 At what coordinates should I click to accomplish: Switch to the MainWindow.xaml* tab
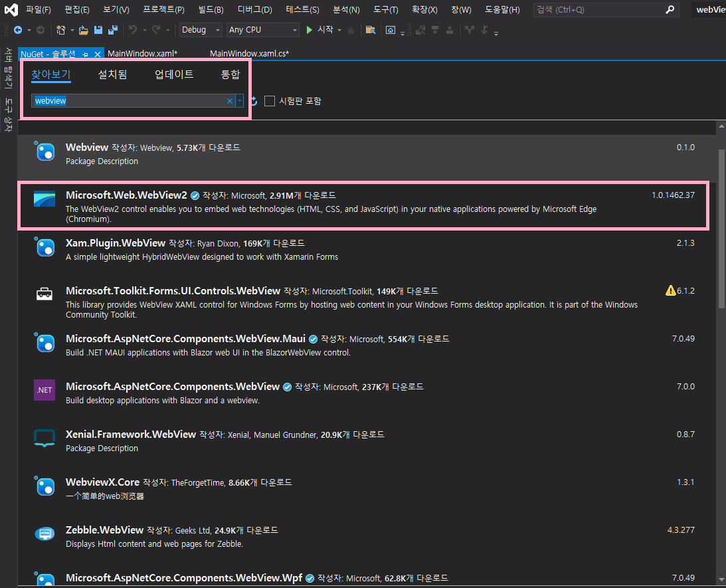click(143, 54)
